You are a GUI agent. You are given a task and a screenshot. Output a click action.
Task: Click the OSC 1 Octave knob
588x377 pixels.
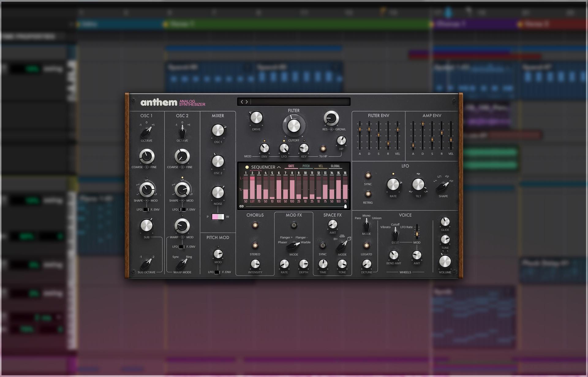point(146,132)
